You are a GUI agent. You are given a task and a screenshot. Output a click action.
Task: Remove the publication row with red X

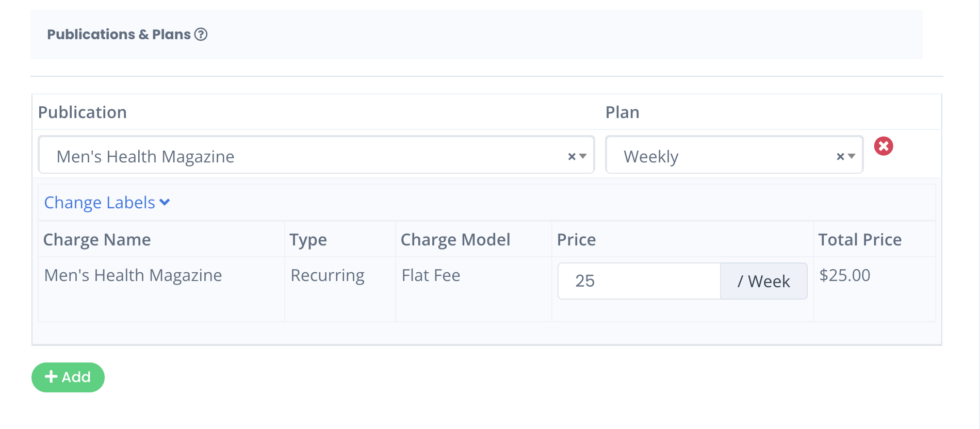pyautogui.click(x=884, y=146)
